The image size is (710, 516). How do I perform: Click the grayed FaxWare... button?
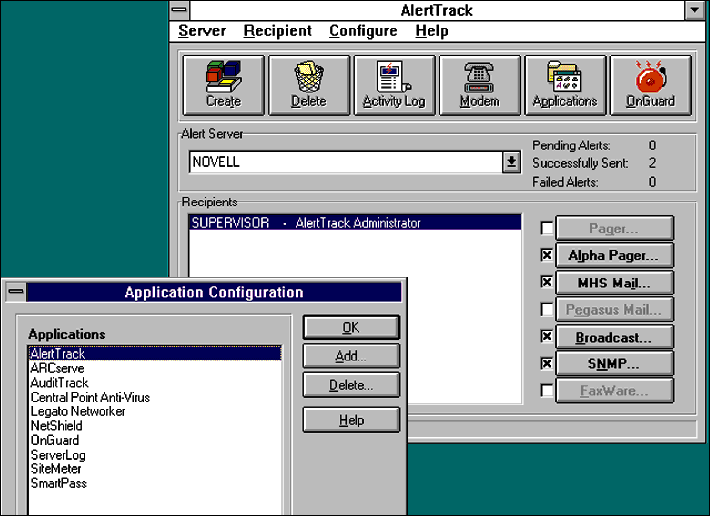614,391
